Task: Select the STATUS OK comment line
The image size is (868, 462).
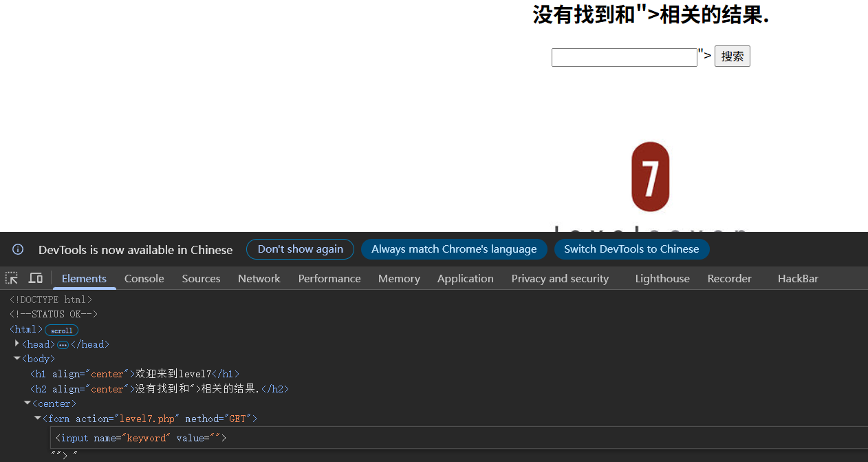Action: [x=54, y=314]
